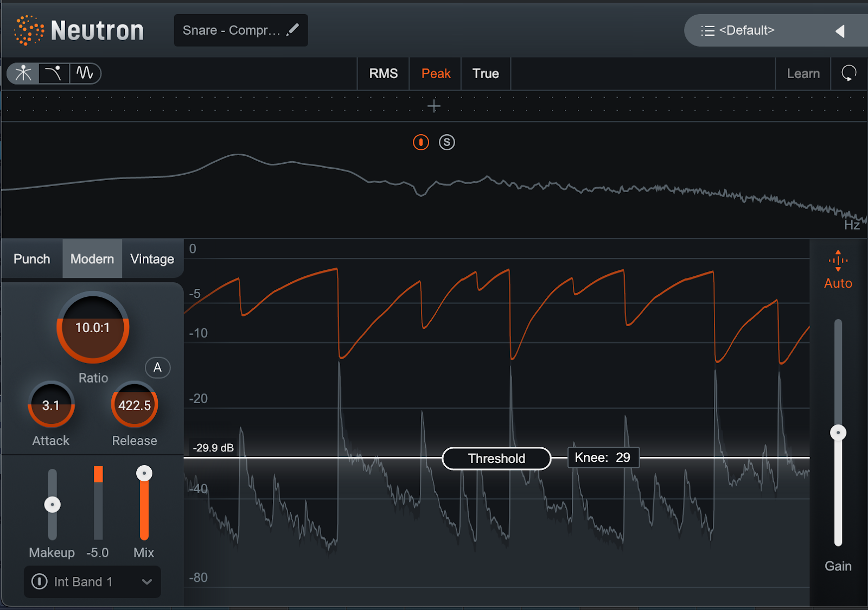Click the gain reduction meter above -5.0
The height and width of the screenshot is (610, 868).
point(98,503)
